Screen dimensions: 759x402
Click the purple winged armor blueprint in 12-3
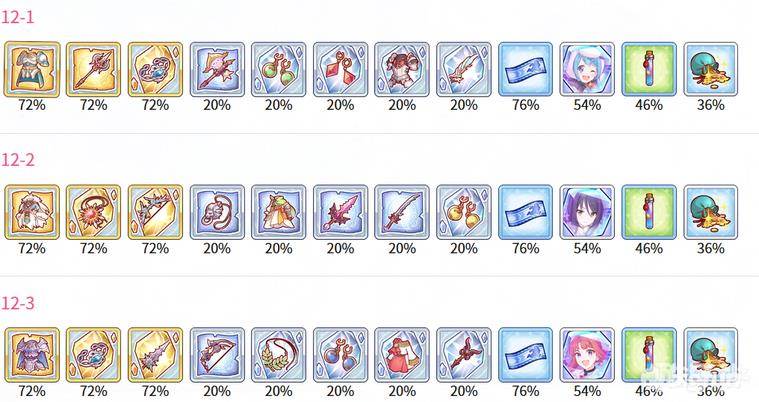32,355
